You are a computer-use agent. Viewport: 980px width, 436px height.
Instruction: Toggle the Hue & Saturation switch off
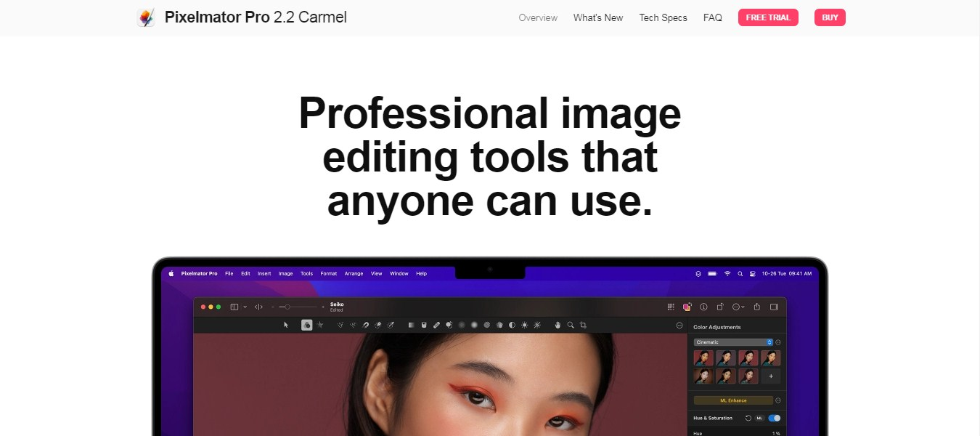(x=775, y=418)
